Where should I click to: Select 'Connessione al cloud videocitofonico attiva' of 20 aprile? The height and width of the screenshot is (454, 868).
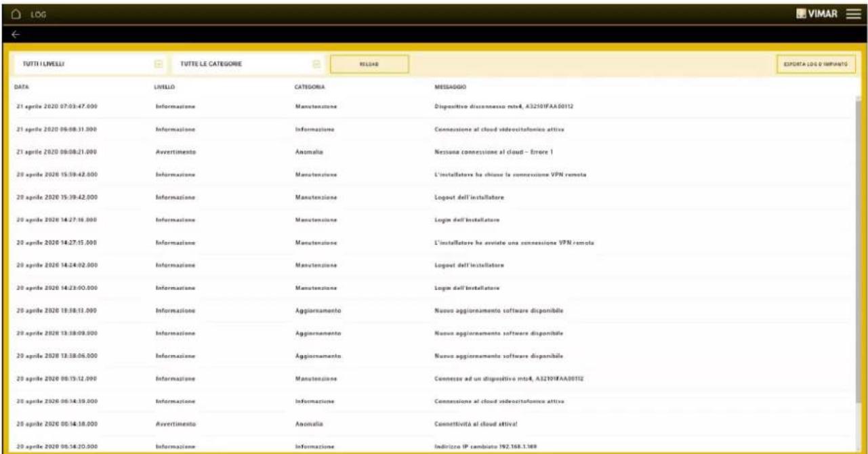pyautogui.click(x=500, y=402)
